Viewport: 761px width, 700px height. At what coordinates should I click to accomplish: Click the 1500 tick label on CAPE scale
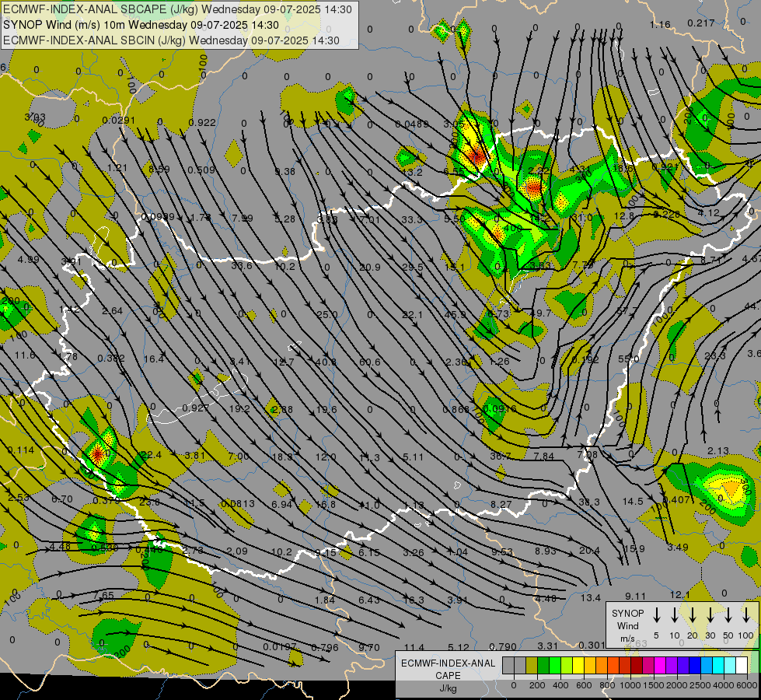[653, 685]
